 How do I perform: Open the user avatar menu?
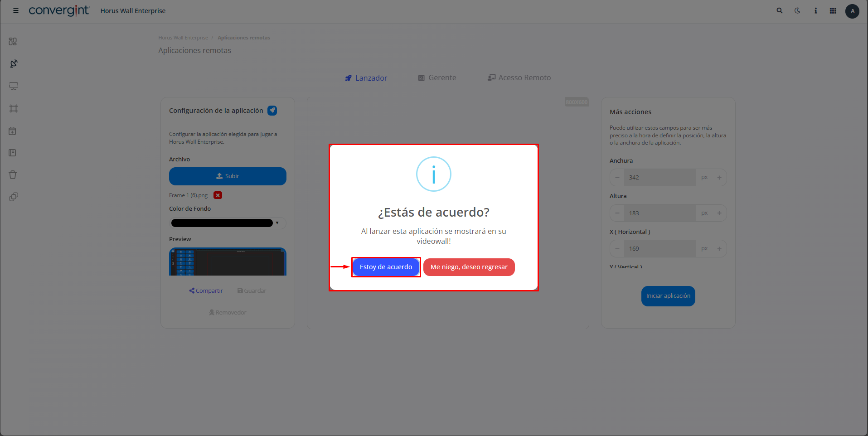click(852, 11)
